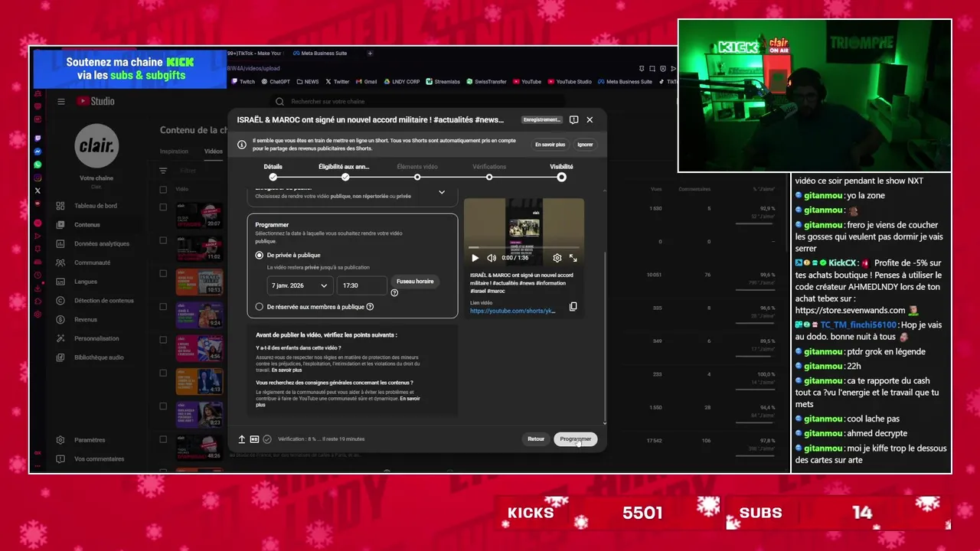Expand preview to fullscreen

[573, 258]
